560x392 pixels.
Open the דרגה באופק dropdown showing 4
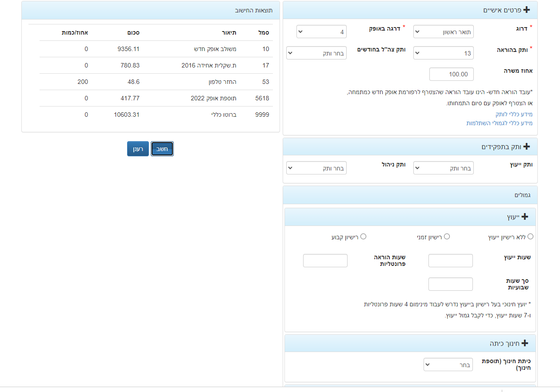tap(321, 32)
